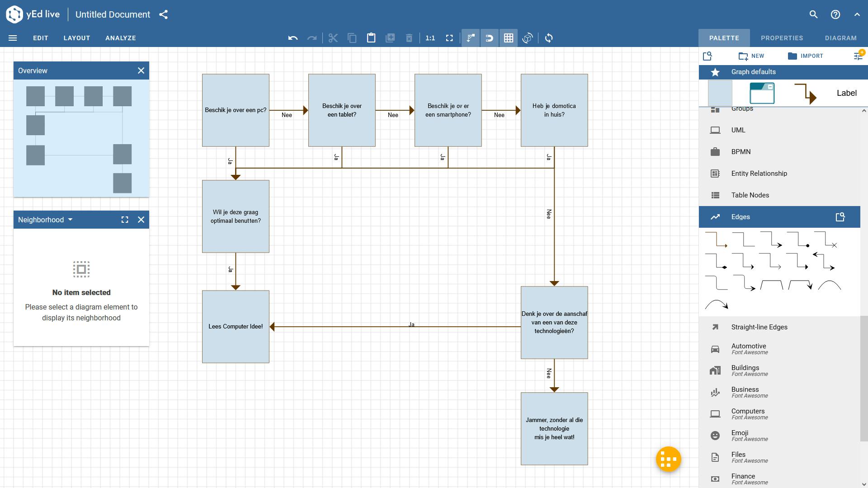Click the fit content to screen icon
868x488 pixels.
click(x=449, y=38)
